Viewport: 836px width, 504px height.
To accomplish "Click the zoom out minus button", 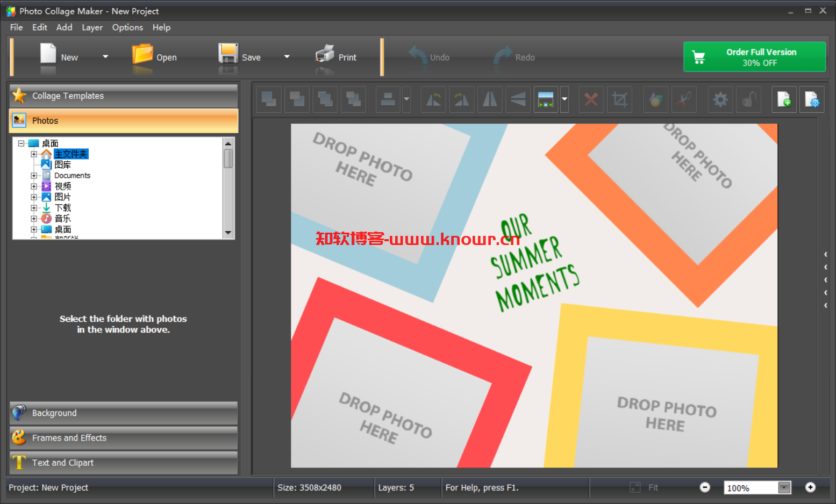I will tap(705, 487).
